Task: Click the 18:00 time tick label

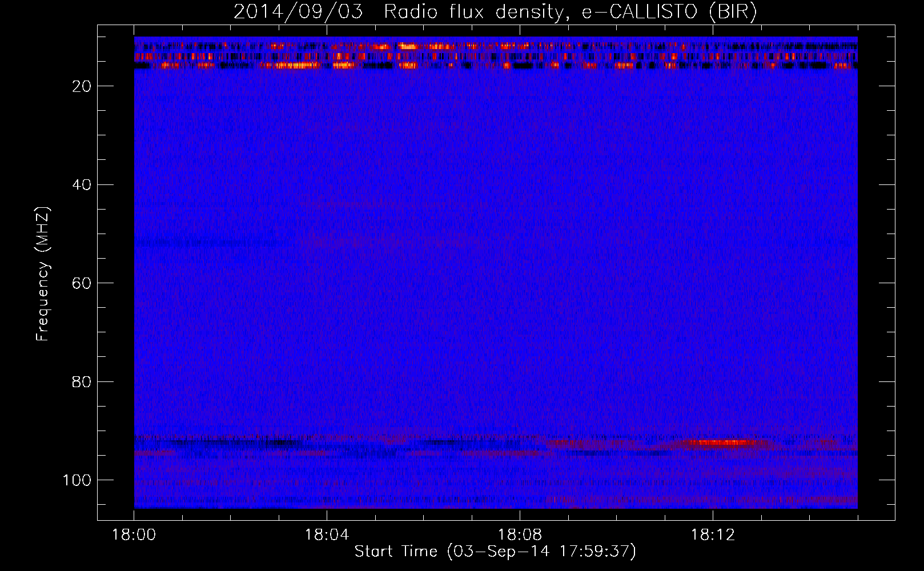Action: [x=134, y=535]
